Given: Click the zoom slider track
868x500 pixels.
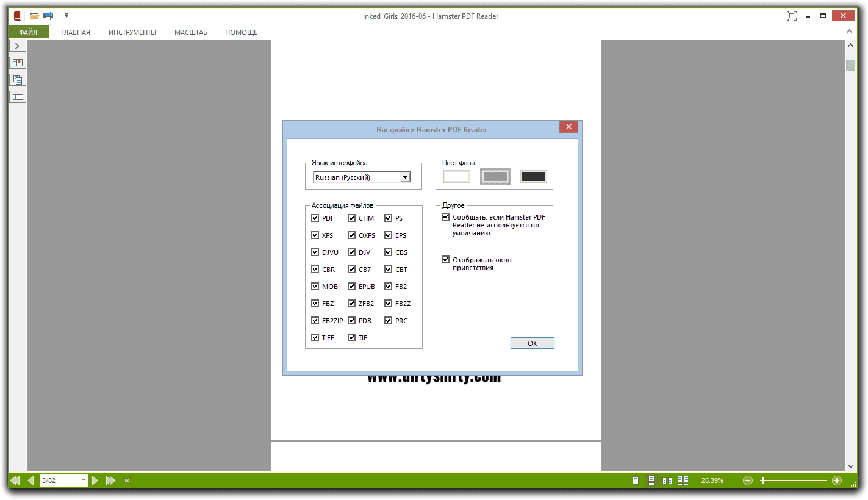Looking at the screenshot, I should (793, 480).
